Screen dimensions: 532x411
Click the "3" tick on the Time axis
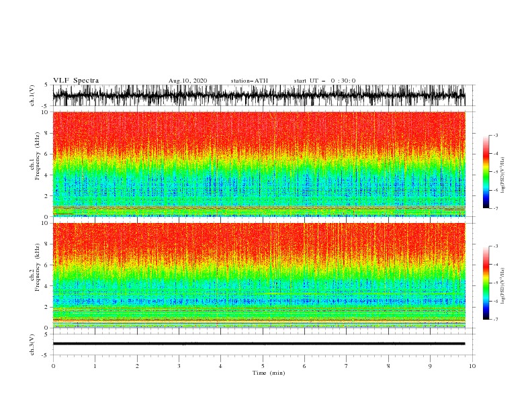179,366
